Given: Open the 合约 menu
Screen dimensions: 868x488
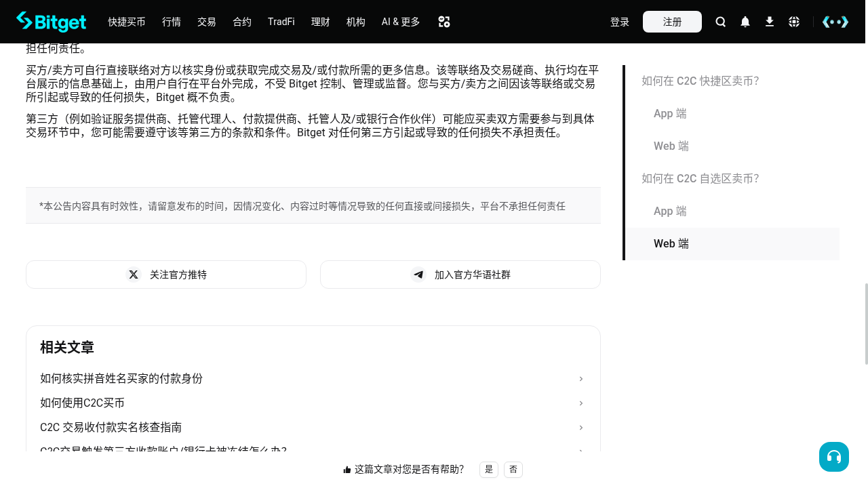Looking at the screenshot, I should pyautogui.click(x=242, y=22).
